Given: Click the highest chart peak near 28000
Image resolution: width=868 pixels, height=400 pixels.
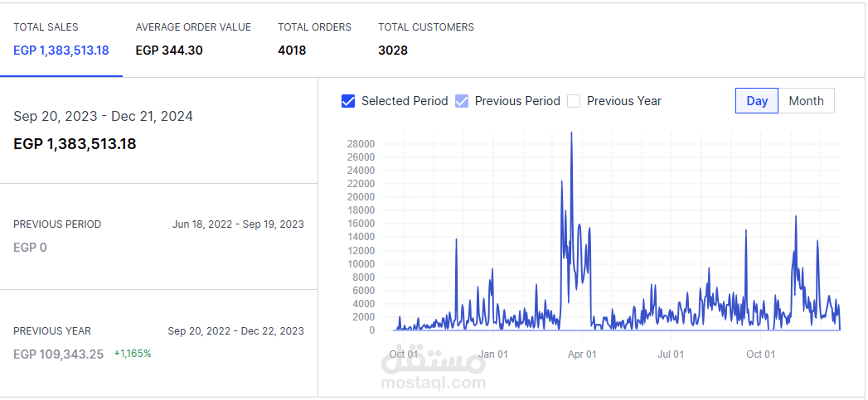Looking at the screenshot, I should (571, 133).
